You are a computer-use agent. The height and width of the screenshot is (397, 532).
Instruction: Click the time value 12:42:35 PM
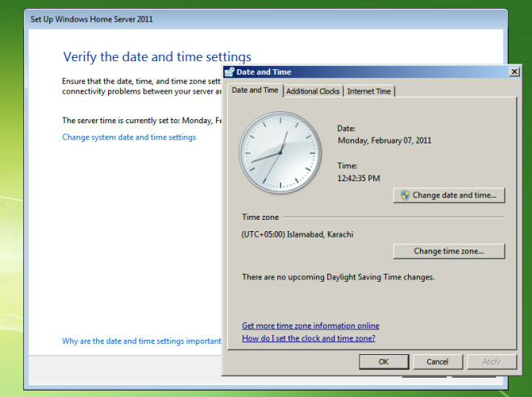[358, 178]
